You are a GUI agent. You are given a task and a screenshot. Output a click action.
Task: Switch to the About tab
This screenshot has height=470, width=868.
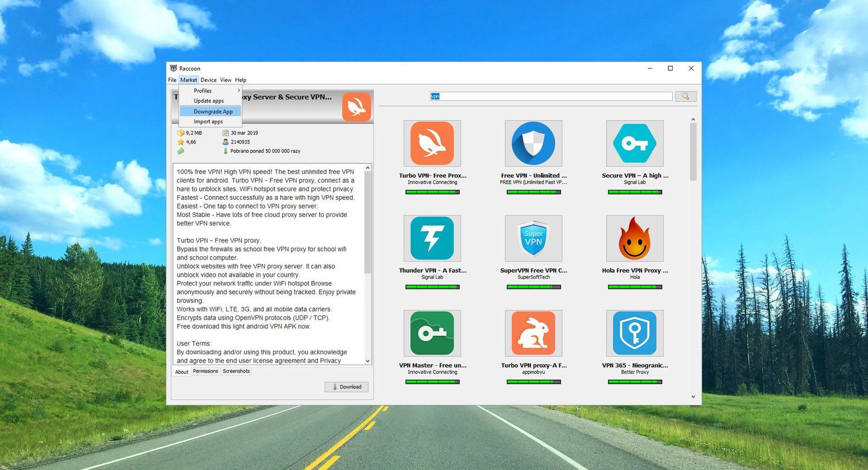tap(182, 372)
